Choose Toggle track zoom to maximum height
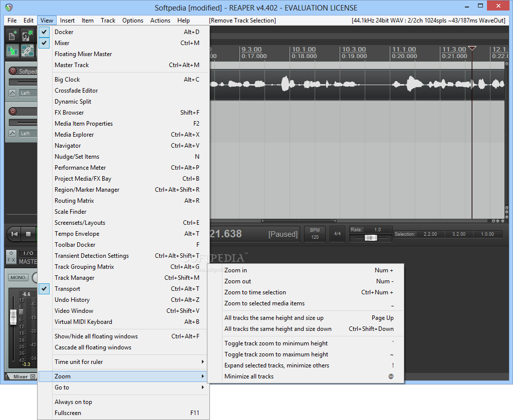Screen dimensions: 513x420 [x=306, y=354]
